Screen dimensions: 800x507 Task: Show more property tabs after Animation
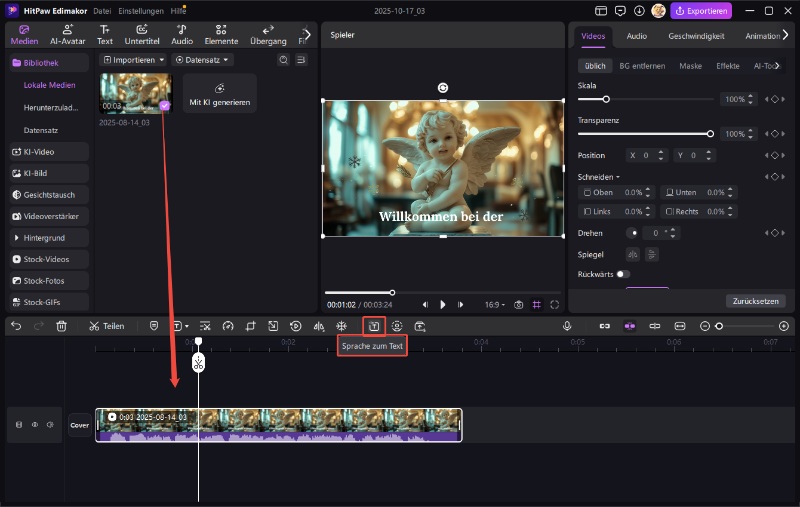click(x=786, y=35)
